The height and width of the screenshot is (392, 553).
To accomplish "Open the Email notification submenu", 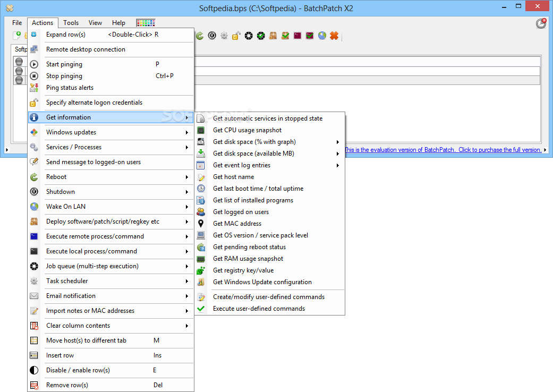I will point(110,296).
